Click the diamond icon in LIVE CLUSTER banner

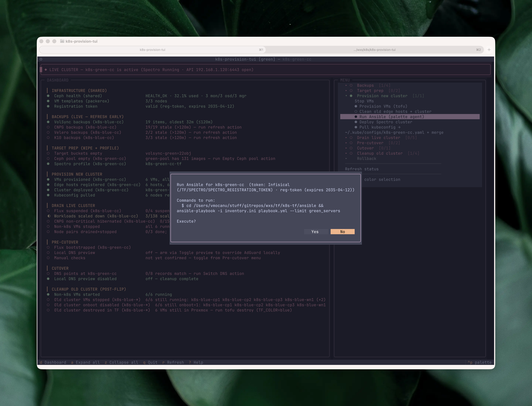click(46, 70)
